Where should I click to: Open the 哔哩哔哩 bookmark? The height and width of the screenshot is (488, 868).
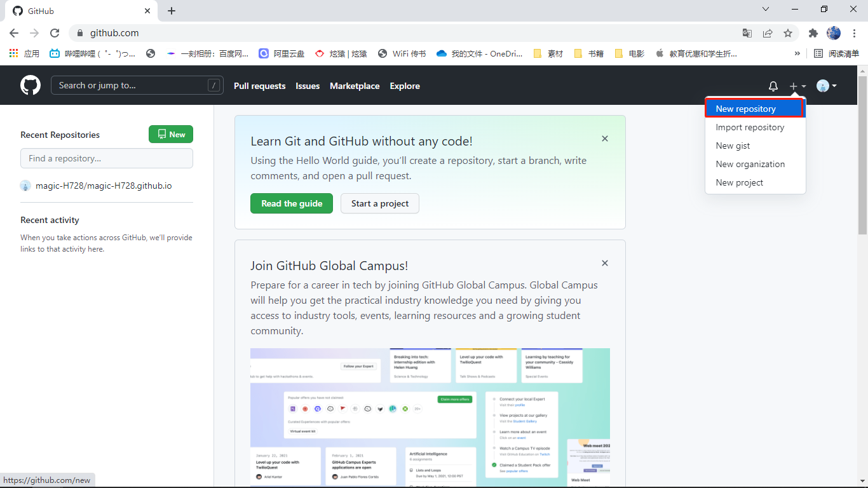(x=93, y=53)
